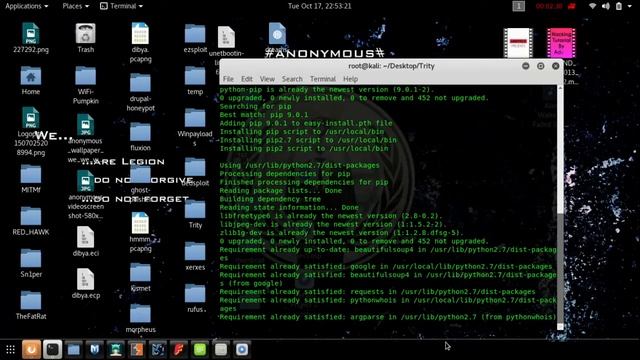Open the Edit menu in terminal window
This screenshot has height=360, width=640.
coord(247,79)
